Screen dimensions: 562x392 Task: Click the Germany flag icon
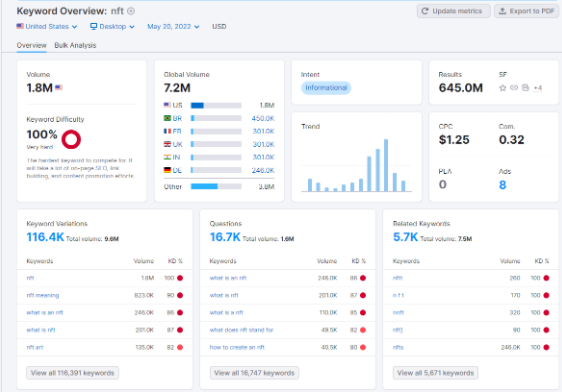tap(167, 170)
